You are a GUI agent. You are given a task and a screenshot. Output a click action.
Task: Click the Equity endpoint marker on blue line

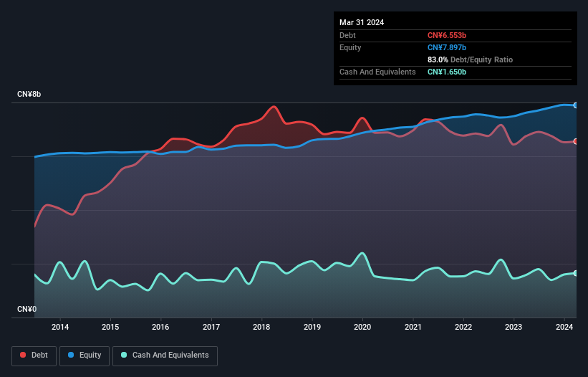pyautogui.click(x=576, y=105)
